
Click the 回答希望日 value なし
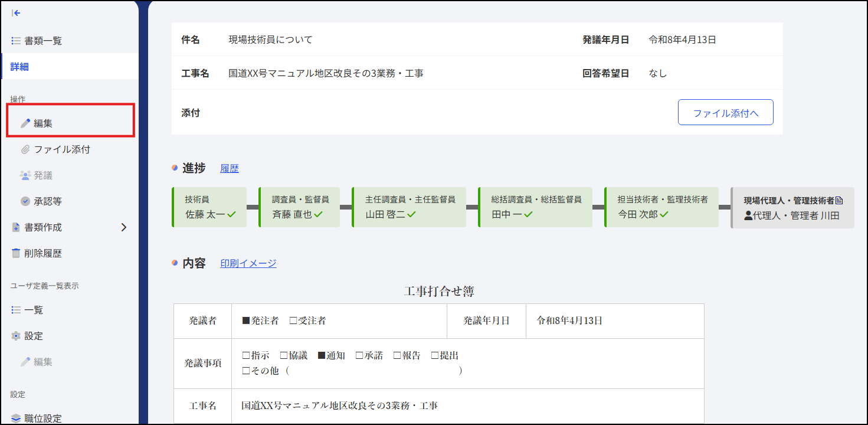click(x=658, y=73)
